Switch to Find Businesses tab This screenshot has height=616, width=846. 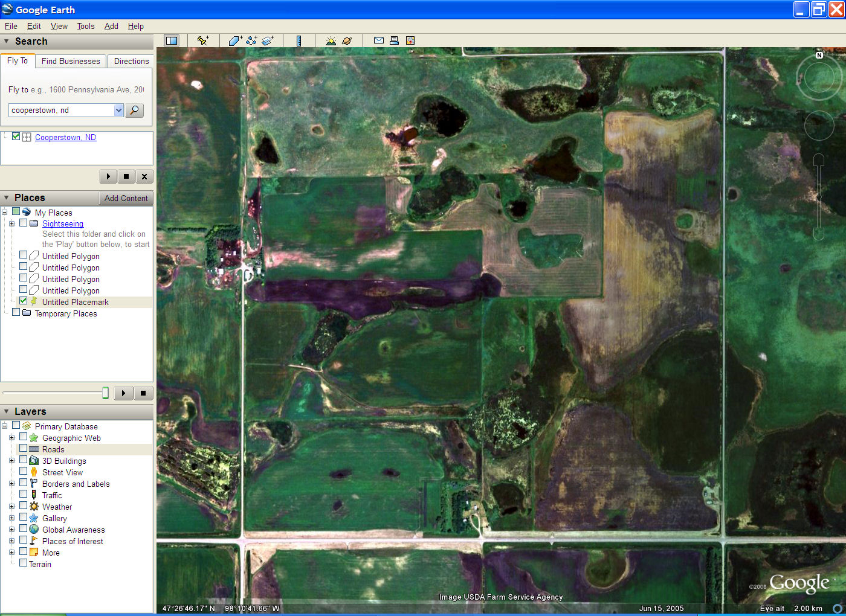[x=71, y=61]
